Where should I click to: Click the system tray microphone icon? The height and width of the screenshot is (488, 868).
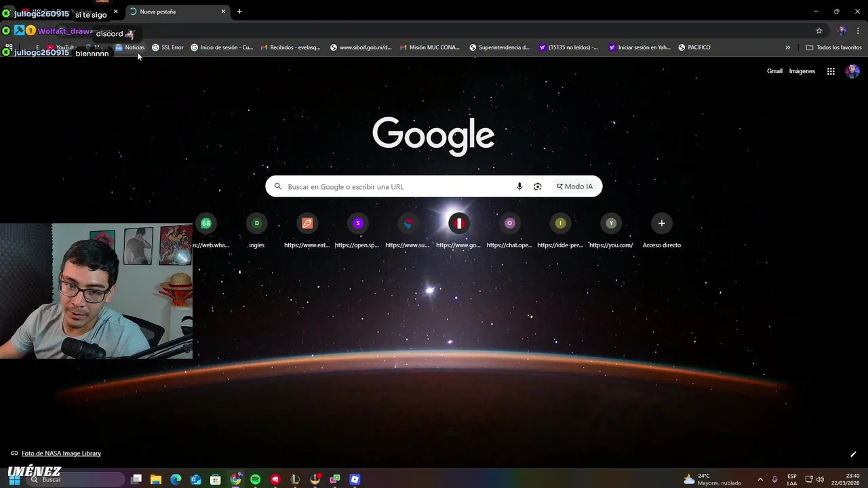774,479
